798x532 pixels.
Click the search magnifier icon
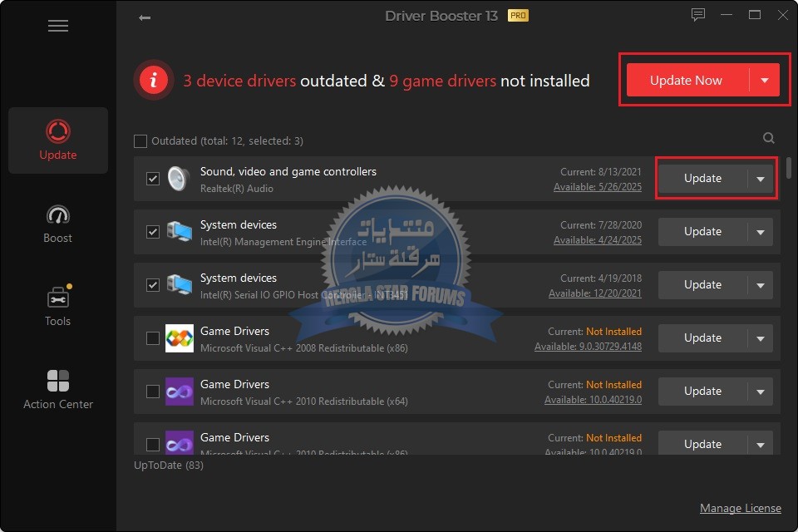pos(769,139)
